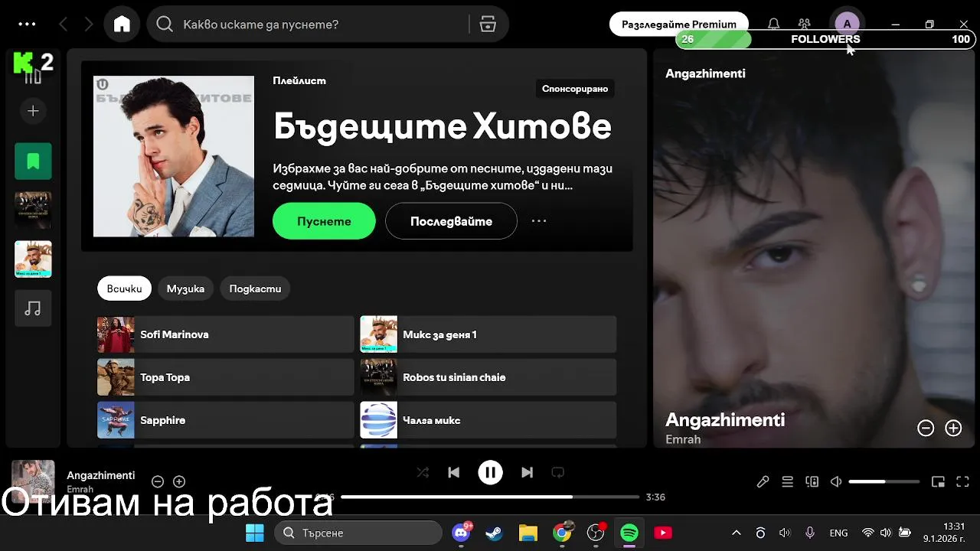Open the play queue
This screenshot has height=551, width=980.
[x=787, y=481]
